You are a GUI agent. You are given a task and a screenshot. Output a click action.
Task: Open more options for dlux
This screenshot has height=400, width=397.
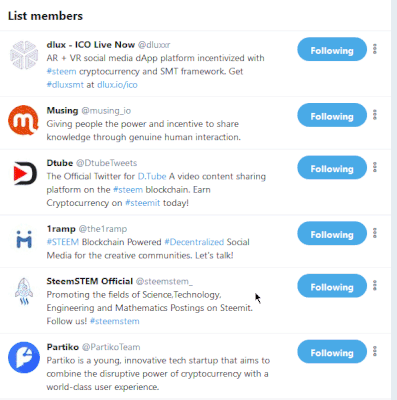pos(375,49)
